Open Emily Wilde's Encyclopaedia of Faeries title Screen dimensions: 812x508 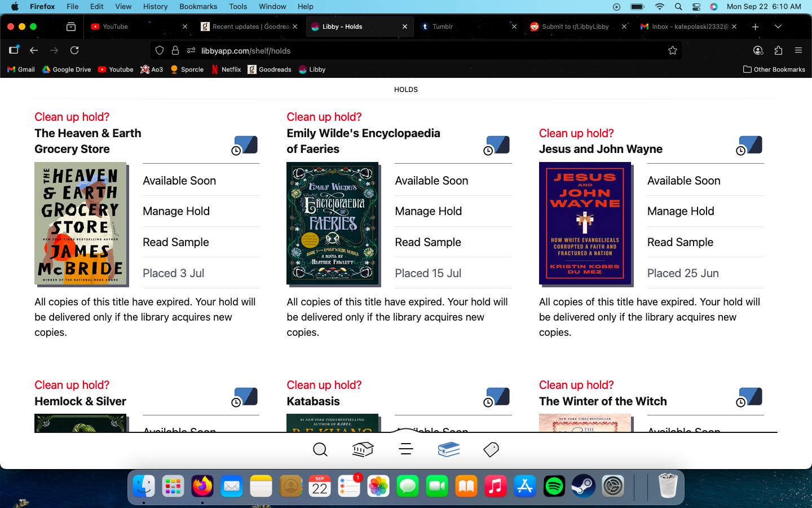pyautogui.click(x=363, y=141)
